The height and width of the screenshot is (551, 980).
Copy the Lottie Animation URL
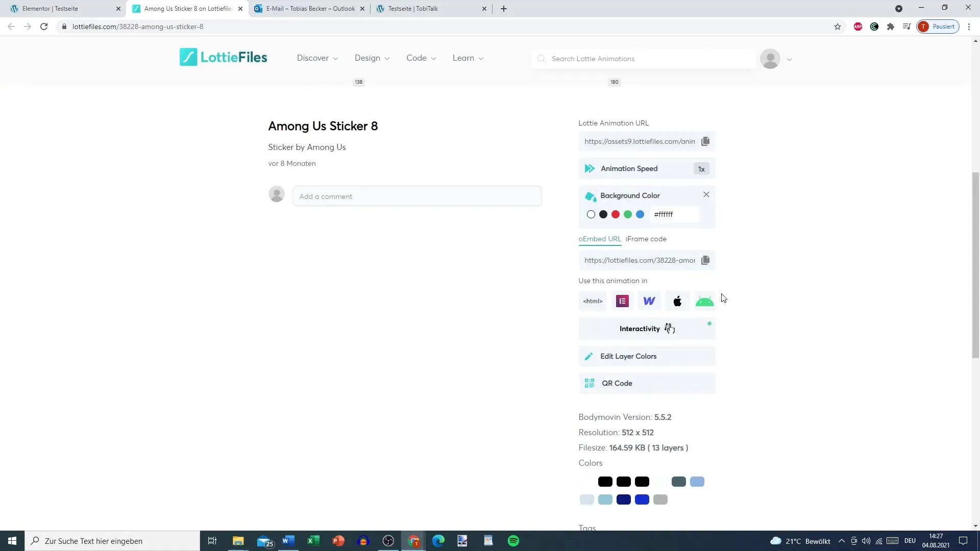pos(705,141)
